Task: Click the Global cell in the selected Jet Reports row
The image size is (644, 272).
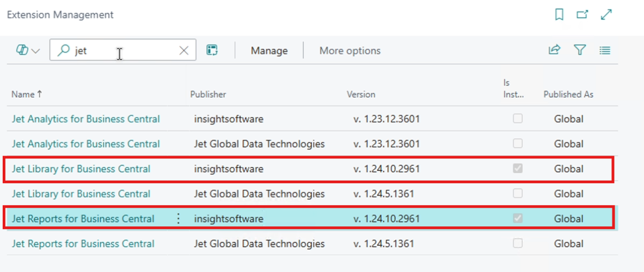Action: (568, 219)
